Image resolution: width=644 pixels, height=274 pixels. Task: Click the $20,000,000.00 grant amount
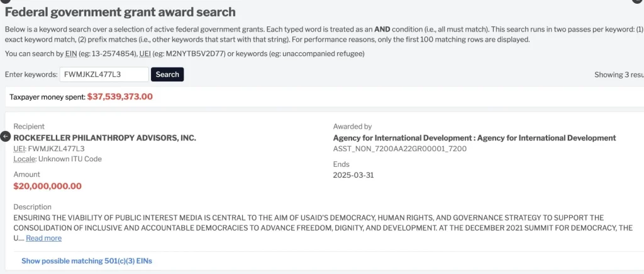47,186
